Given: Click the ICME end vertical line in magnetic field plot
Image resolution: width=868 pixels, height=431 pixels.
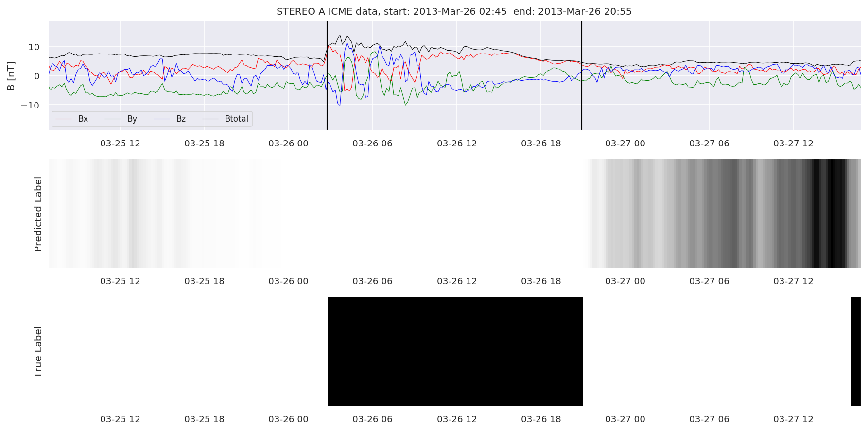Looking at the screenshot, I should pyautogui.click(x=582, y=75).
